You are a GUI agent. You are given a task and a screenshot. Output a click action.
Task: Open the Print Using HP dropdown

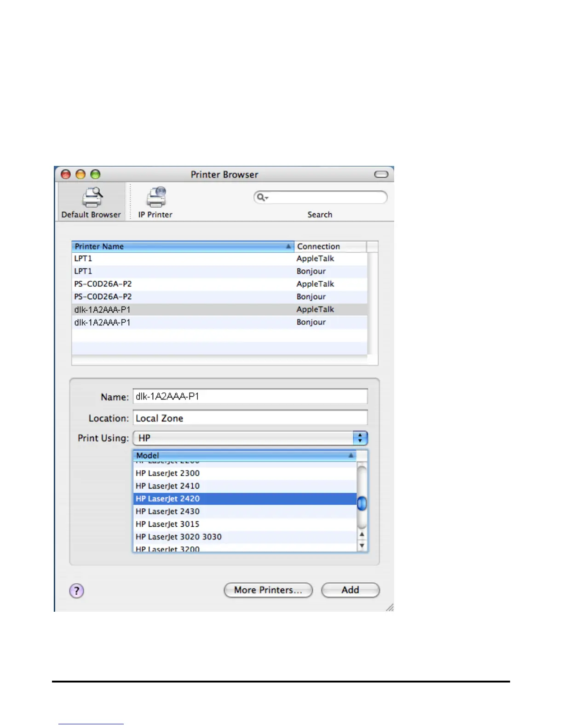pyautogui.click(x=251, y=438)
